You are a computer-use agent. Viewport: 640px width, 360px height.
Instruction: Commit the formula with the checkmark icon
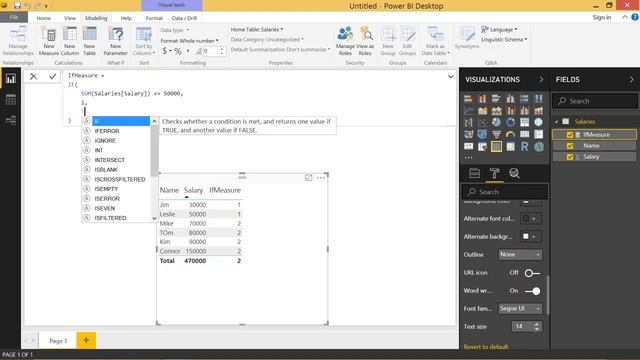point(53,76)
